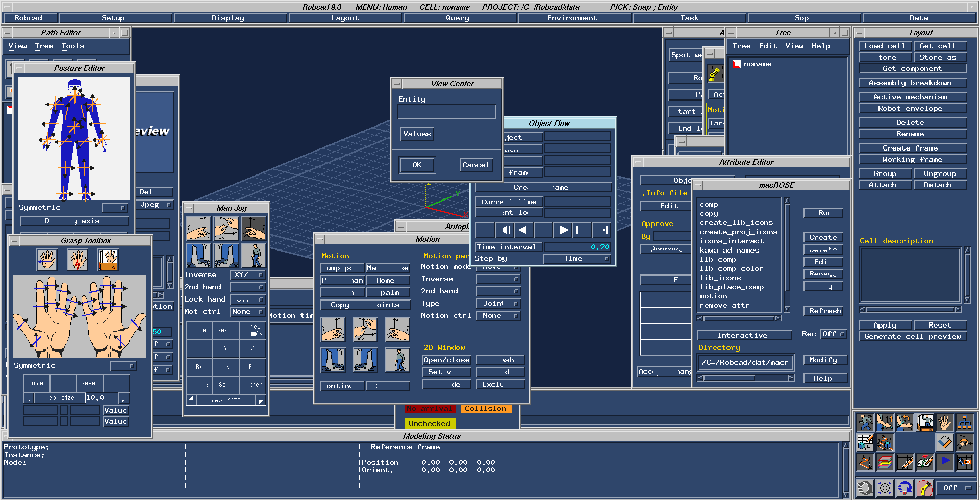980x500 pixels.
Task: Click the Grasp Toolbox step size 10.0 field
Action: (102, 397)
